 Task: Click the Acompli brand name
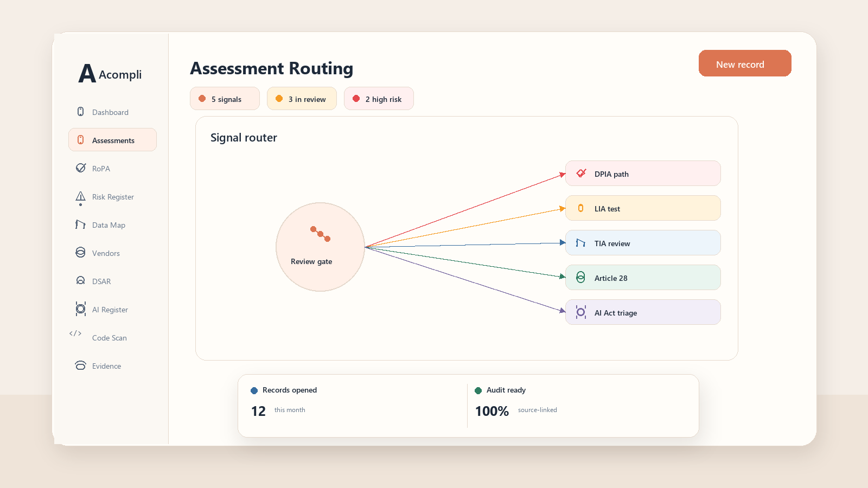point(120,75)
